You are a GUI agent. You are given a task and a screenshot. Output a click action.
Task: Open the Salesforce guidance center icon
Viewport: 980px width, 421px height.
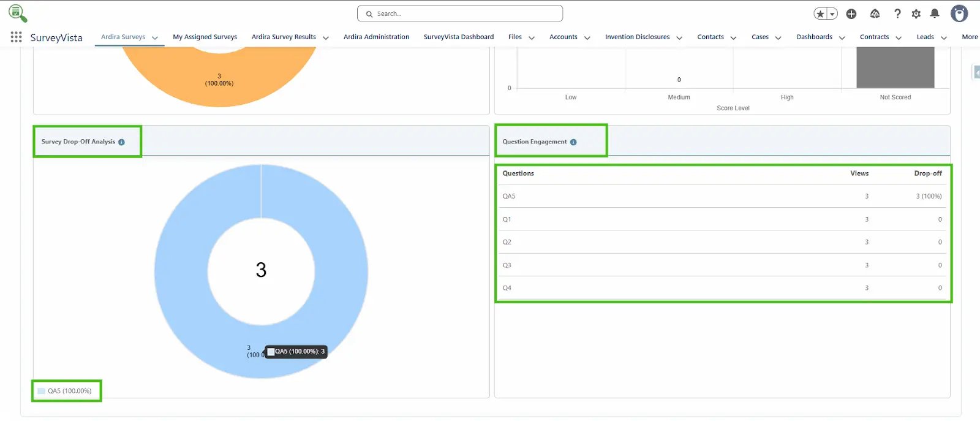pyautogui.click(x=875, y=13)
